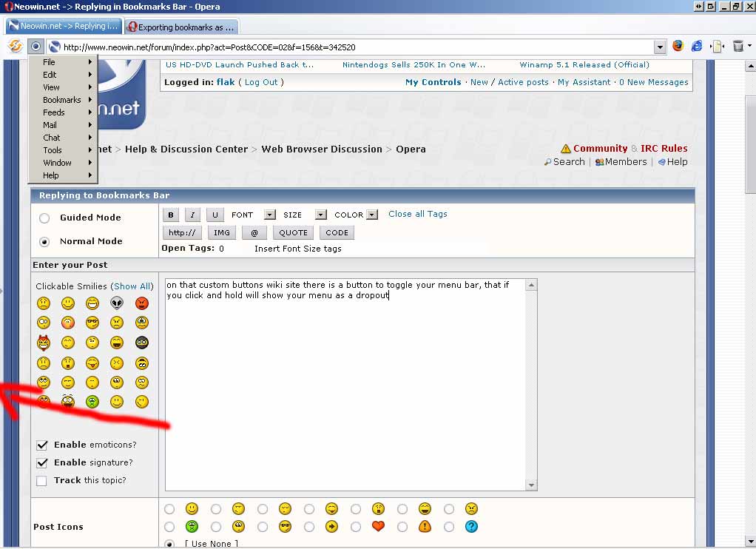The image size is (756, 549).
Task: Click the Underline formatting button
Action: [215, 215]
